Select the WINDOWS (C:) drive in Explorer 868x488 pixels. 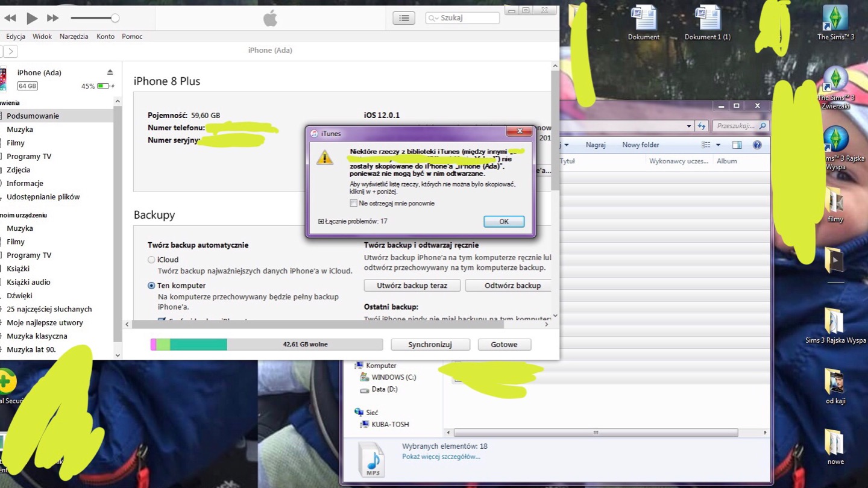[393, 377]
